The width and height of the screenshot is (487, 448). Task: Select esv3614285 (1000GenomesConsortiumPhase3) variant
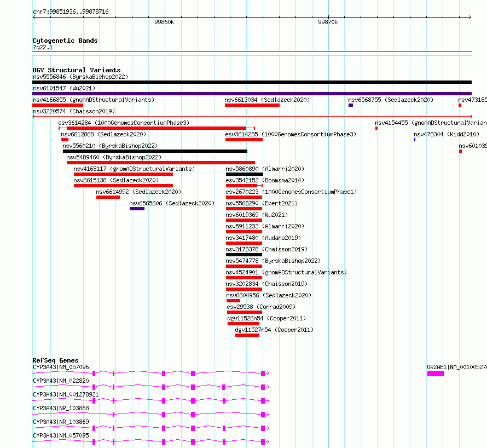(291, 134)
